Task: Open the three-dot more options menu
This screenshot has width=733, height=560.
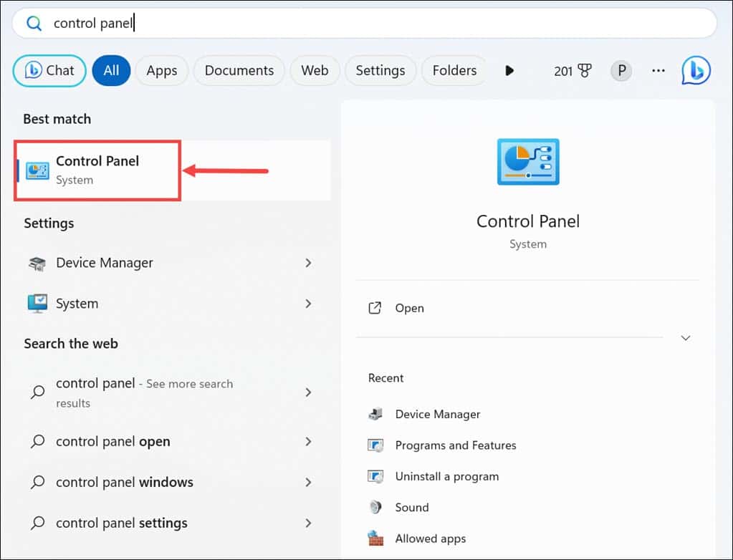Action: pos(658,70)
